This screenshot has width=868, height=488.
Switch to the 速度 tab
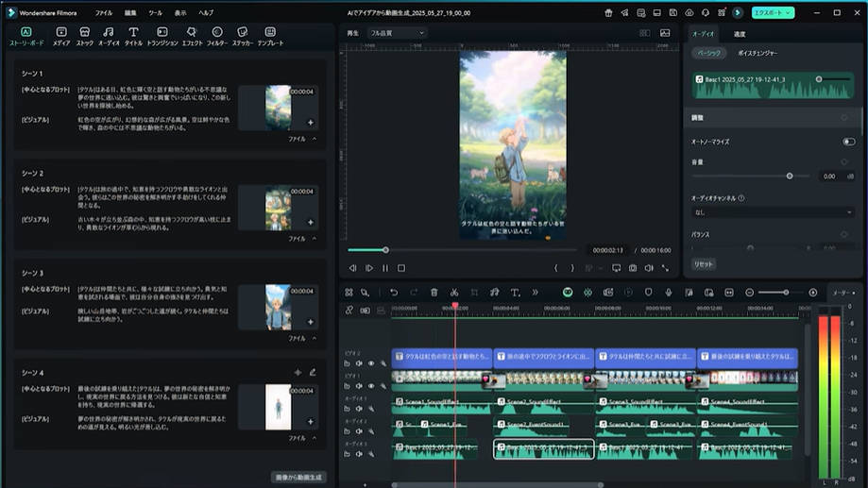point(739,34)
